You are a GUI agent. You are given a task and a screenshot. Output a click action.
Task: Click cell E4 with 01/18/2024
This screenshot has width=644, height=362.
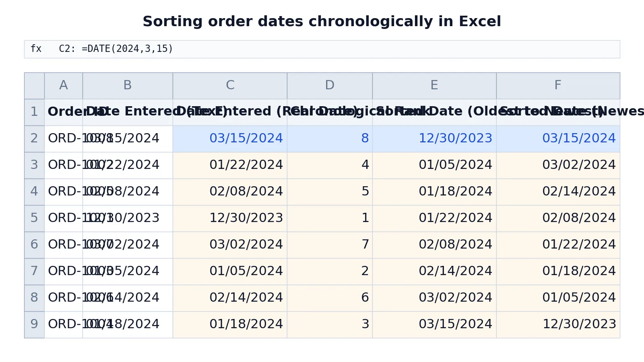point(434,192)
